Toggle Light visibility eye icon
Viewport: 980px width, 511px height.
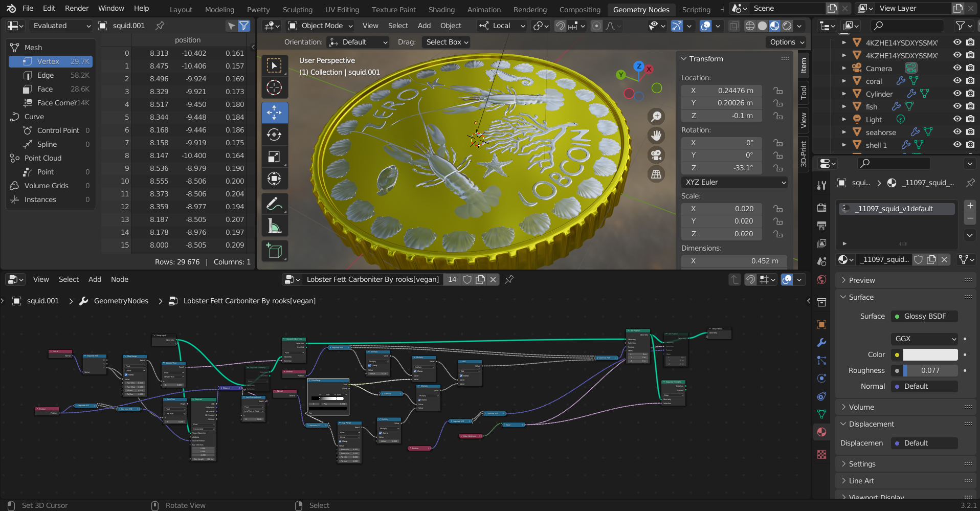click(x=957, y=119)
